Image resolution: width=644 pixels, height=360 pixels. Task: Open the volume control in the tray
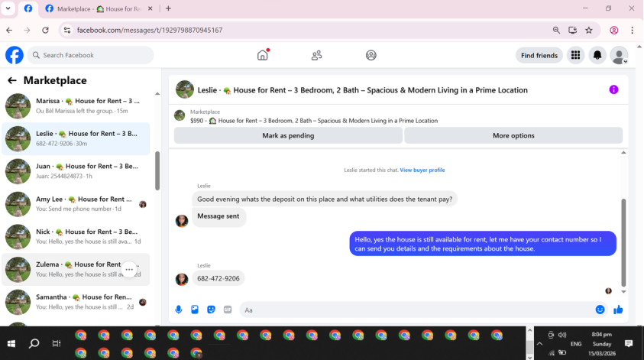pos(562,335)
